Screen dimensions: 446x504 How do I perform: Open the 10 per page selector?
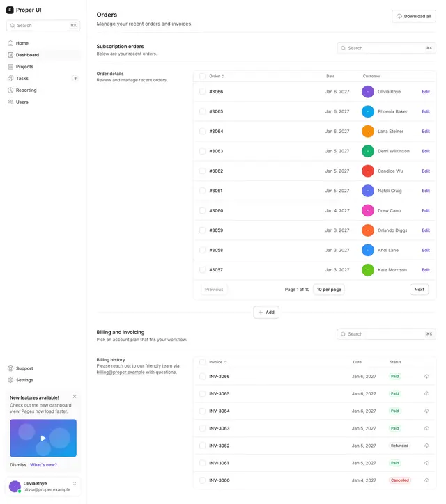tap(329, 290)
